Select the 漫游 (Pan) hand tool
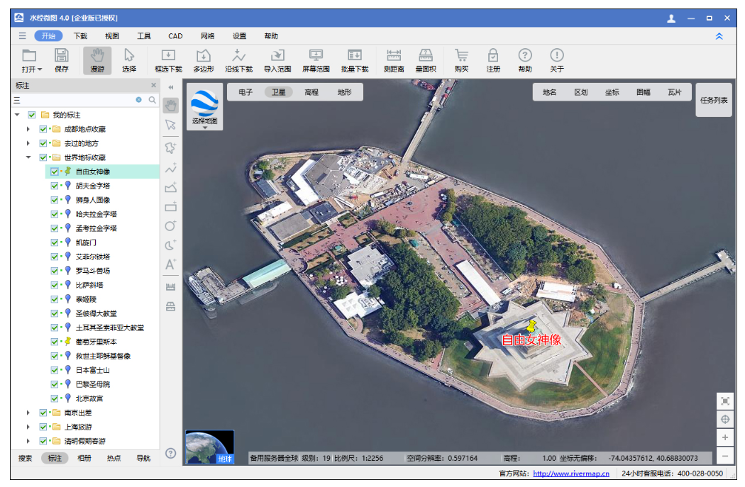Screen dimensions: 745x487 click(x=97, y=59)
